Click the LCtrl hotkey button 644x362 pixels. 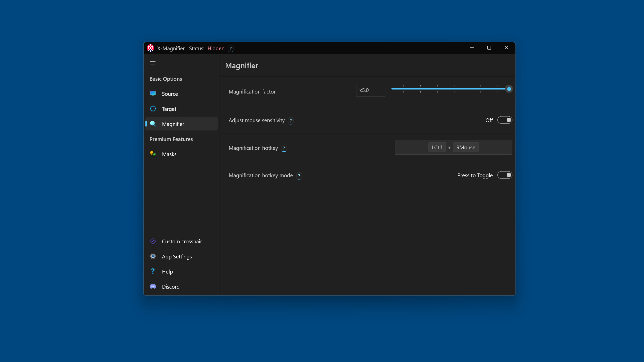[437, 147]
